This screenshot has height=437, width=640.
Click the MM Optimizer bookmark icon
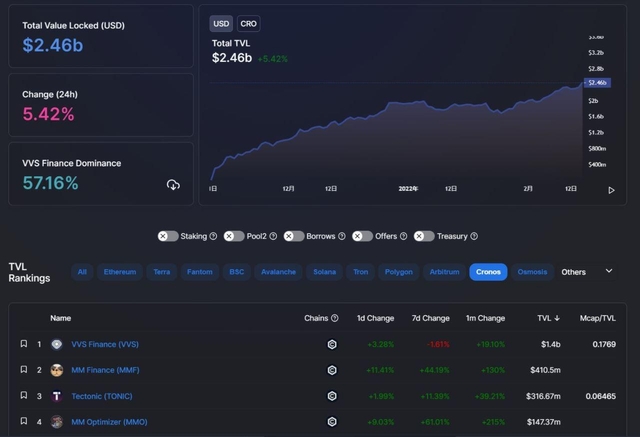(x=24, y=422)
